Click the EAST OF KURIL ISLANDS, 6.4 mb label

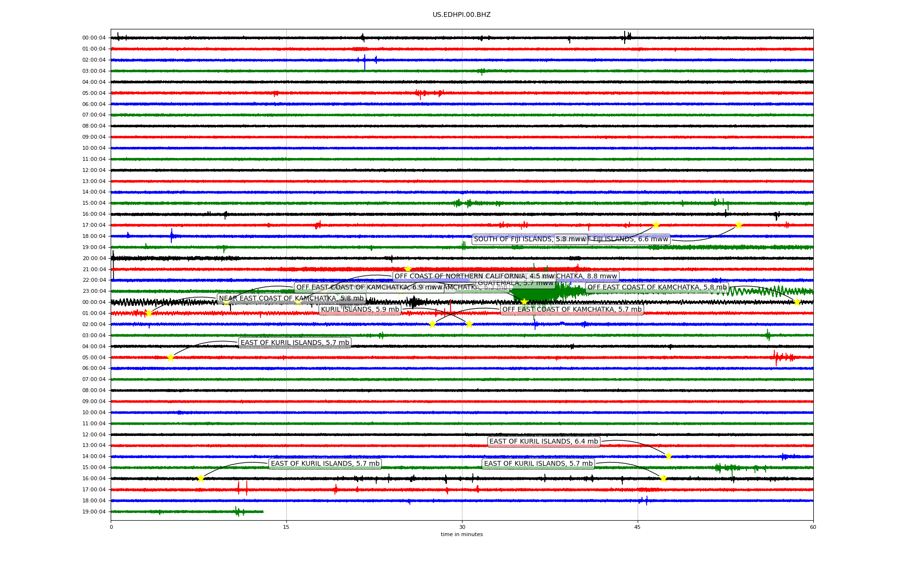point(544,442)
